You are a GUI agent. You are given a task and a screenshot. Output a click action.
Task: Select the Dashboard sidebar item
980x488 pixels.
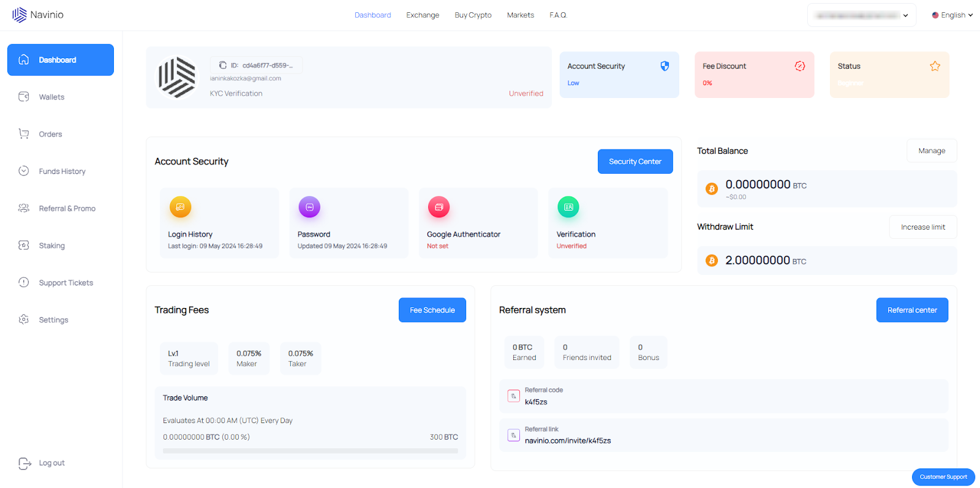pyautogui.click(x=61, y=60)
